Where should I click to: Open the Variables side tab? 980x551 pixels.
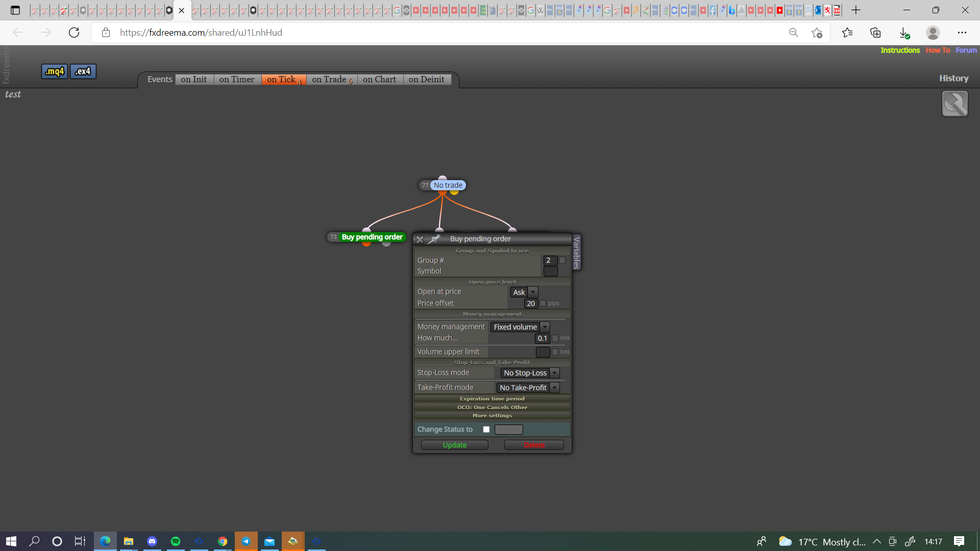[577, 253]
